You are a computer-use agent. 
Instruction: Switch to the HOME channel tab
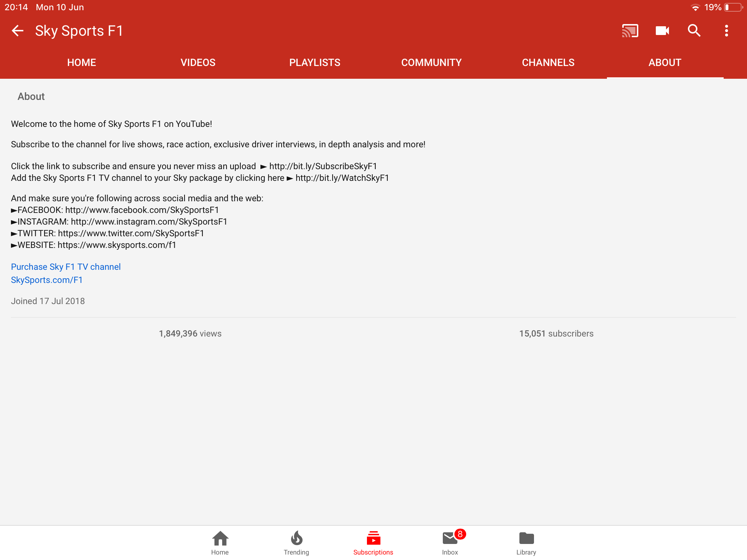[82, 63]
